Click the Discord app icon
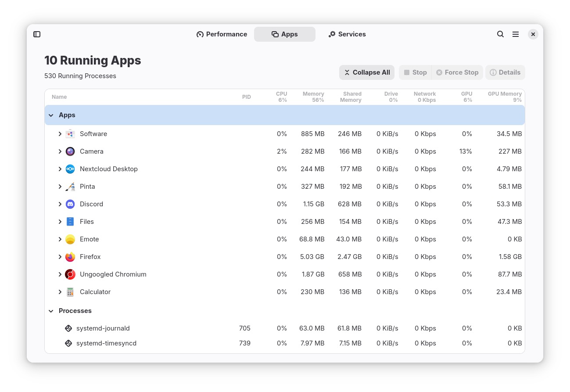This screenshot has height=392, width=570. 70,204
